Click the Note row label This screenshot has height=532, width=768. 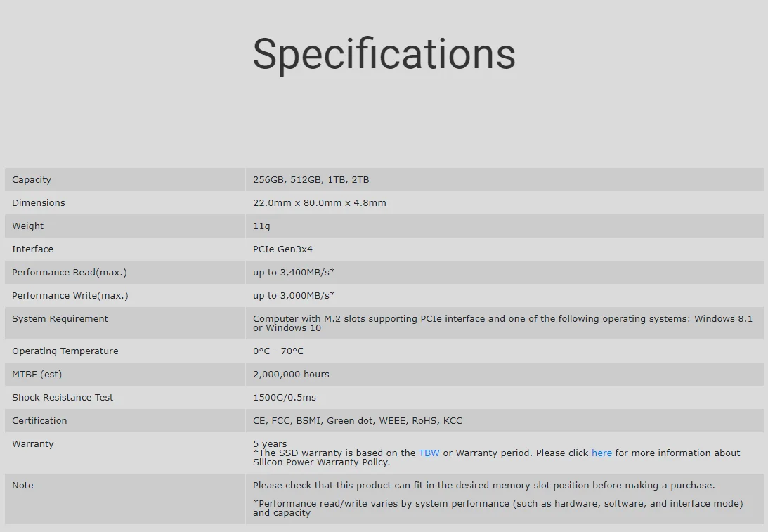(x=22, y=486)
